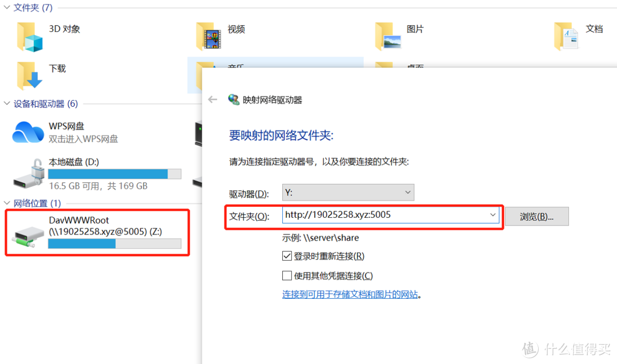Open the WPS网盘 cloud icon

[x=28, y=132]
